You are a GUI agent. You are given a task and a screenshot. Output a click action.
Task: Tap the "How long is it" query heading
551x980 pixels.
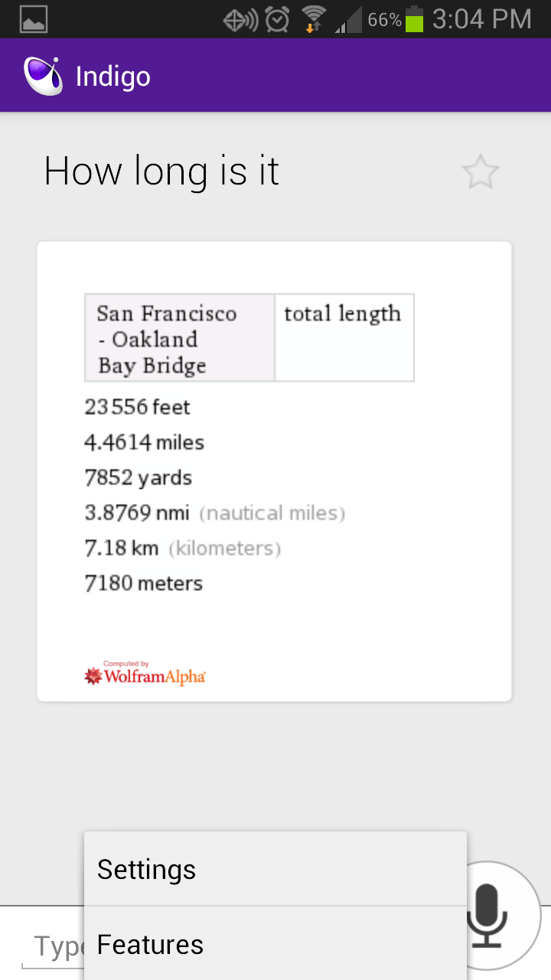[x=161, y=171]
